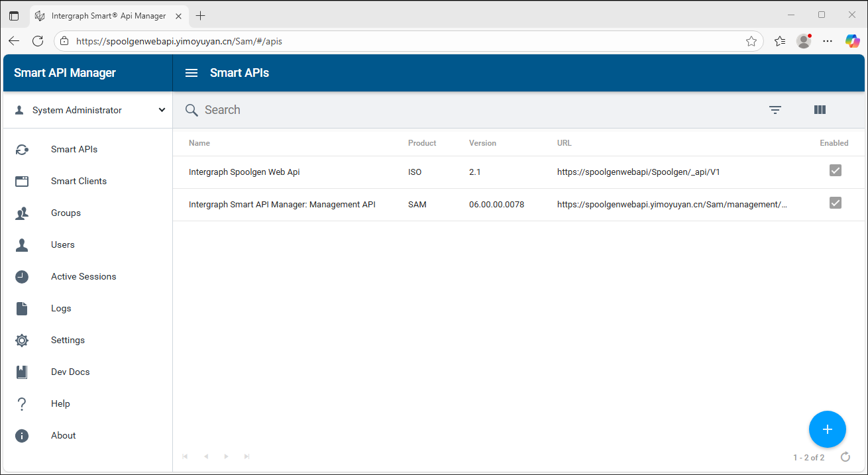The height and width of the screenshot is (475, 868).
Task: Toggle Enabled checkbox for Management API row
Action: 835,203
